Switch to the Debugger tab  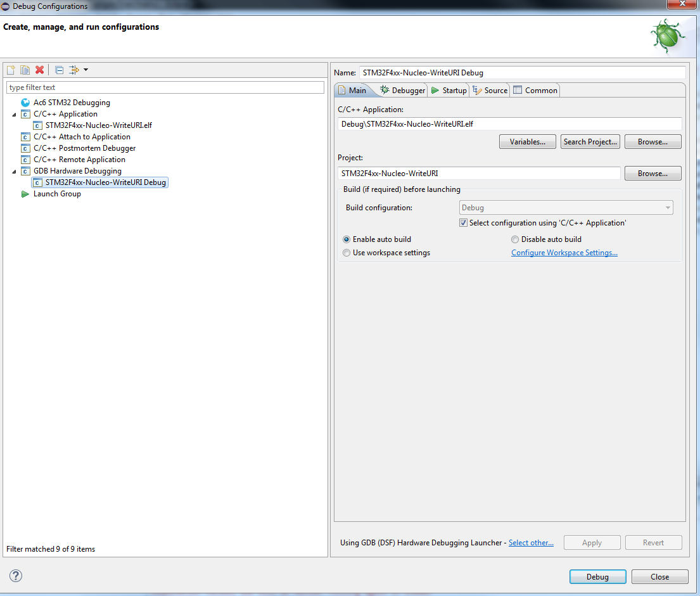[x=402, y=90]
